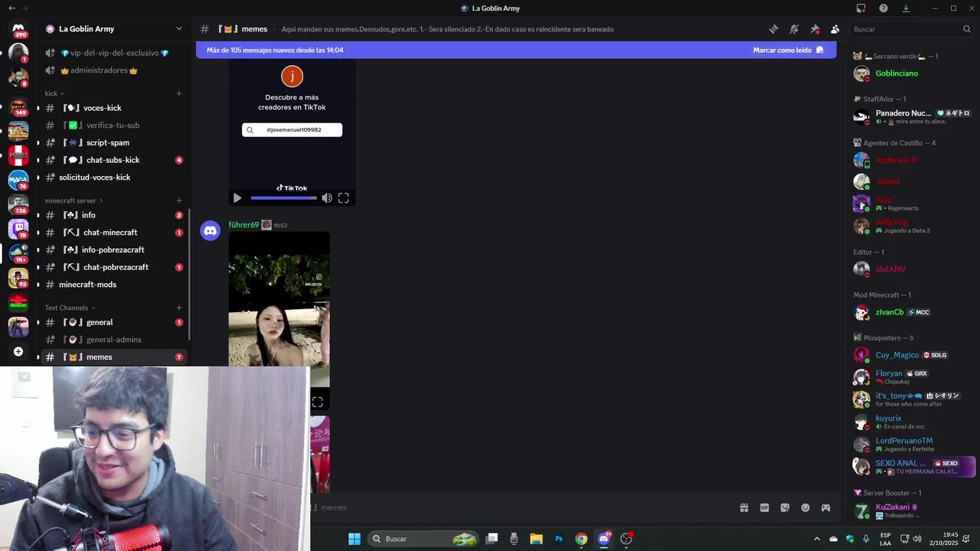Open zIvanCb member in Mod Minecraft

tap(913, 312)
